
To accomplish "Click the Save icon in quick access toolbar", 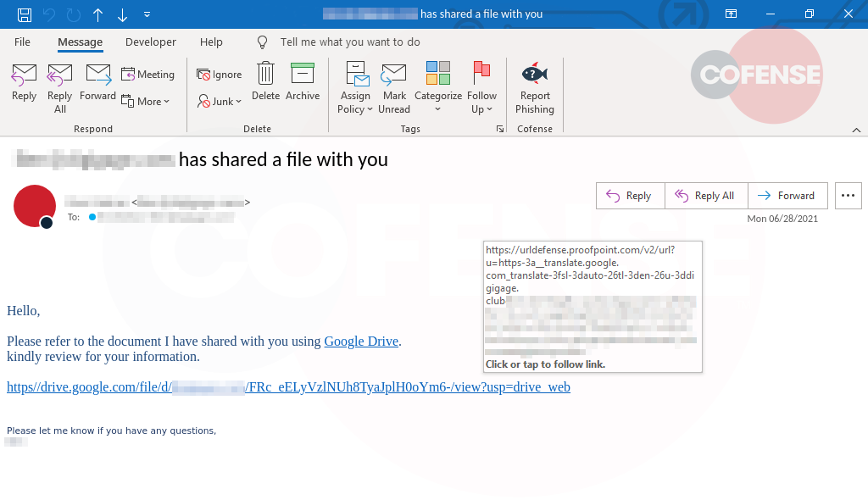I will click(23, 13).
